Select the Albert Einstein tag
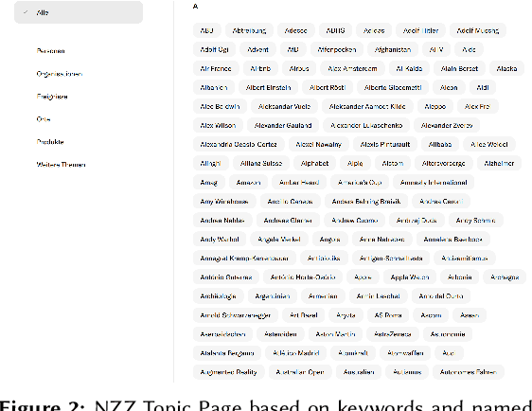 269,87
